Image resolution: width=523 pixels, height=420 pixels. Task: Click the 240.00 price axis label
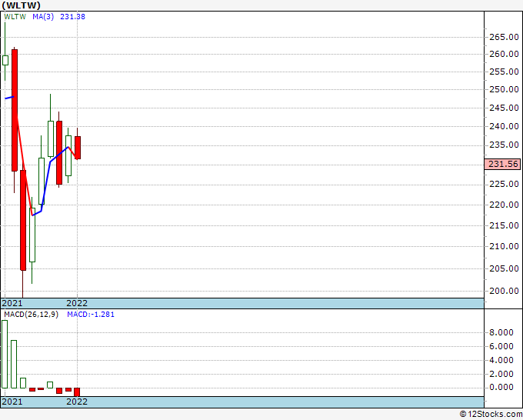point(504,126)
